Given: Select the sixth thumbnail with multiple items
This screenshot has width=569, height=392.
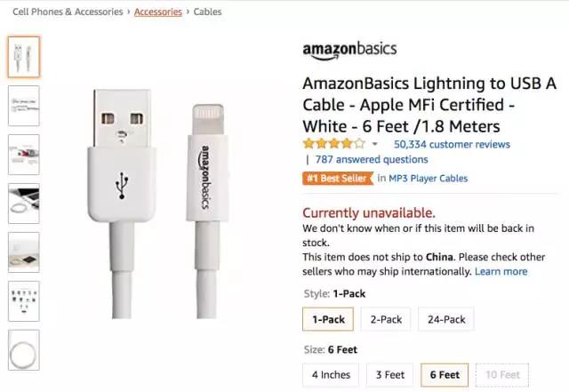Looking at the screenshot, I should click(x=24, y=300).
